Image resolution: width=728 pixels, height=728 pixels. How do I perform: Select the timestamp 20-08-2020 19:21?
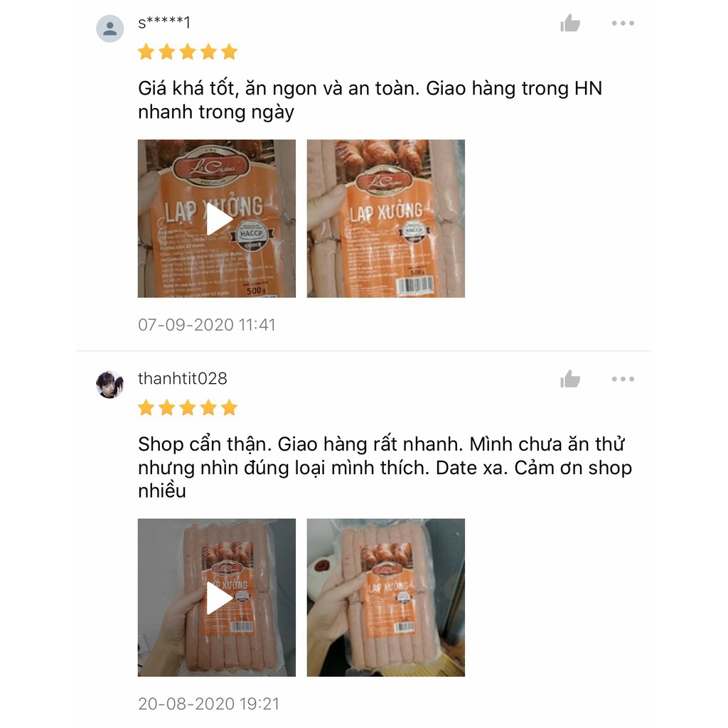(208, 703)
